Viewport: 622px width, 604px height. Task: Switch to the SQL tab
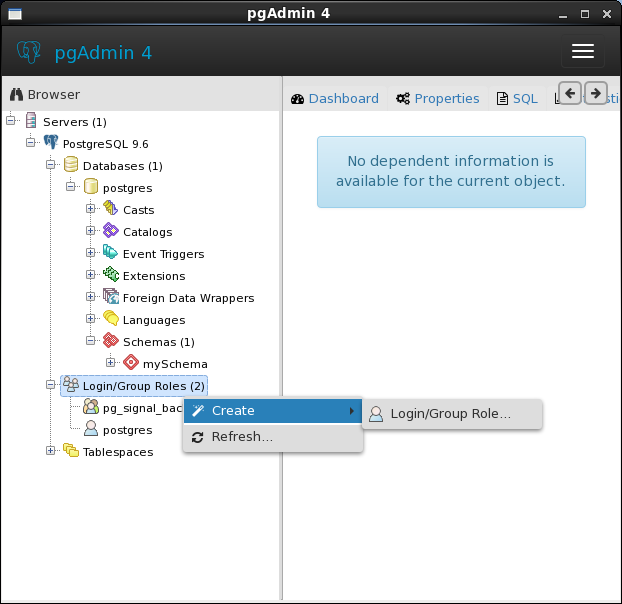pyautogui.click(x=518, y=99)
